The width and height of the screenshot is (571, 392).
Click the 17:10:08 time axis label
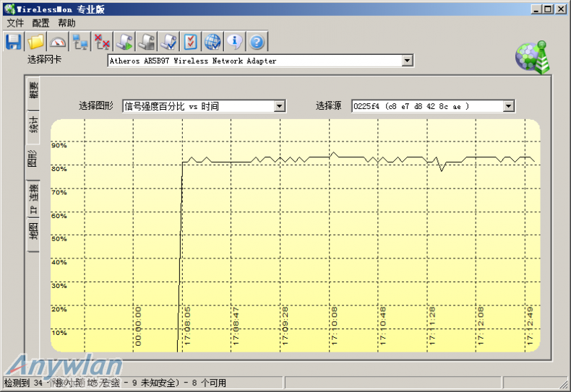click(335, 326)
